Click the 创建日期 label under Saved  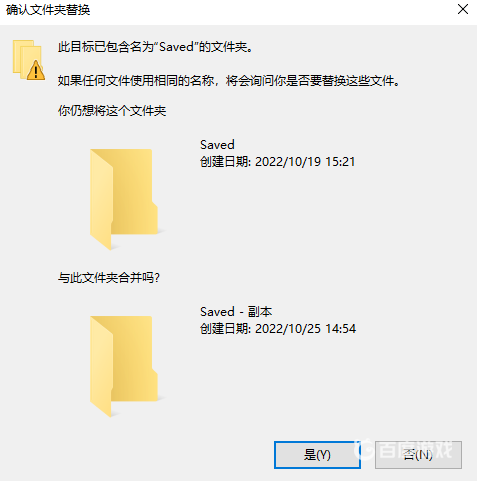pos(225,162)
